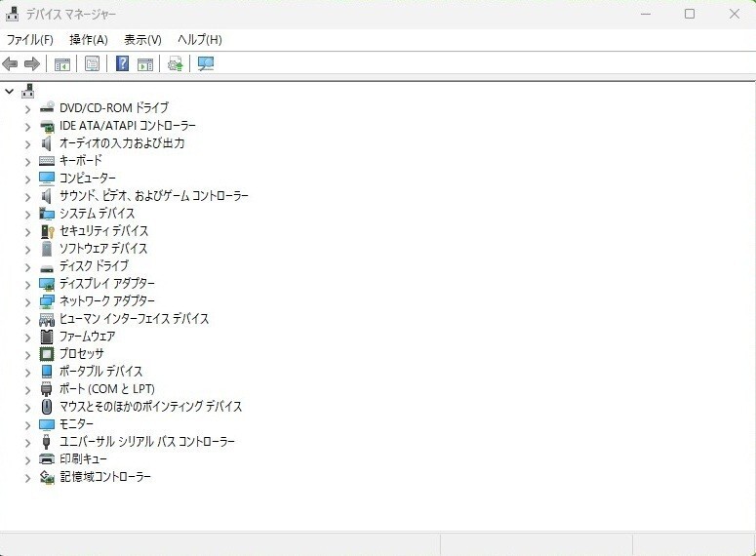Click the ディスク ドライブ disk icon
Image resolution: width=756 pixels, height=556 pixels.
coord(47,267)
